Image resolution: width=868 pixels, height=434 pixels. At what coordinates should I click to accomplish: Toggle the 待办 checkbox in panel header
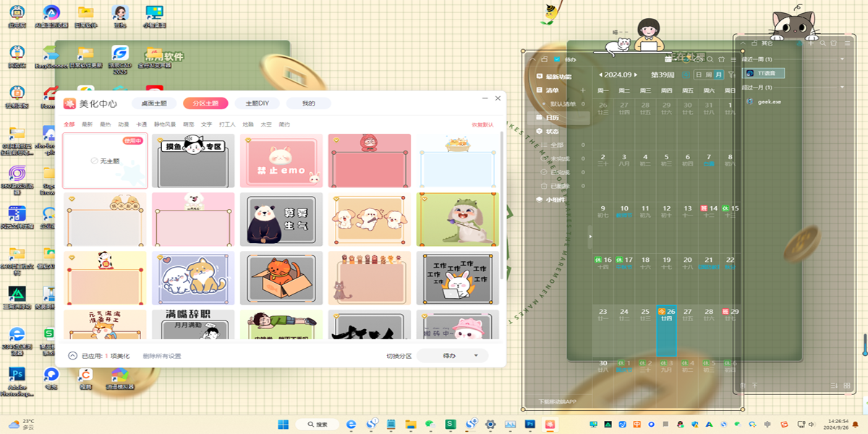(556, 59)
